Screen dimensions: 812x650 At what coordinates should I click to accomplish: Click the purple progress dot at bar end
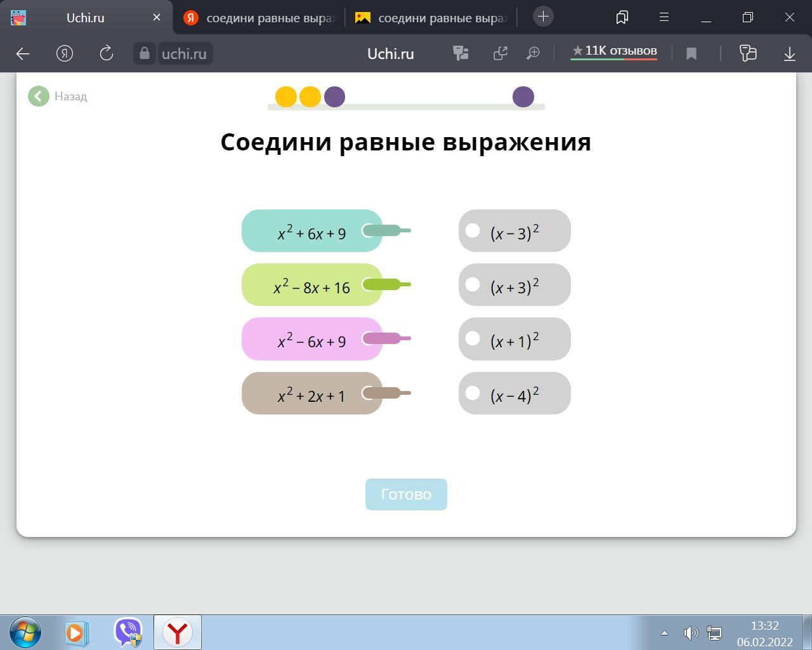point(523,97)
